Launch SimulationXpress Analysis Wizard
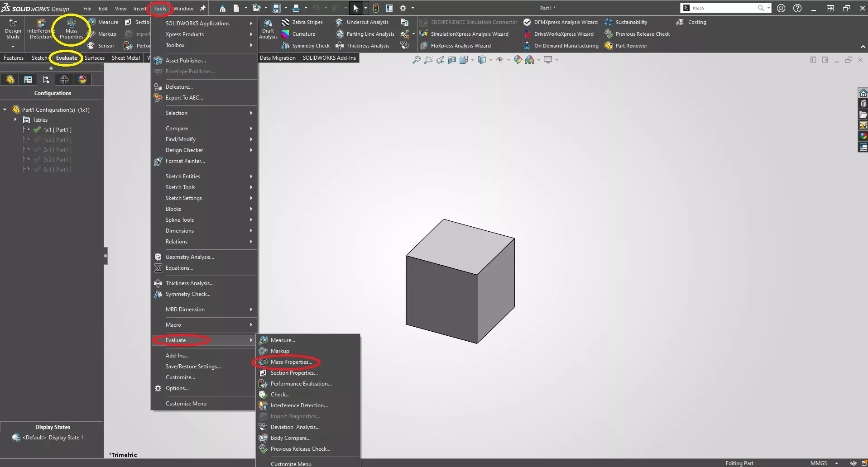This screenshot has width=868, height=467. point(464,34)
